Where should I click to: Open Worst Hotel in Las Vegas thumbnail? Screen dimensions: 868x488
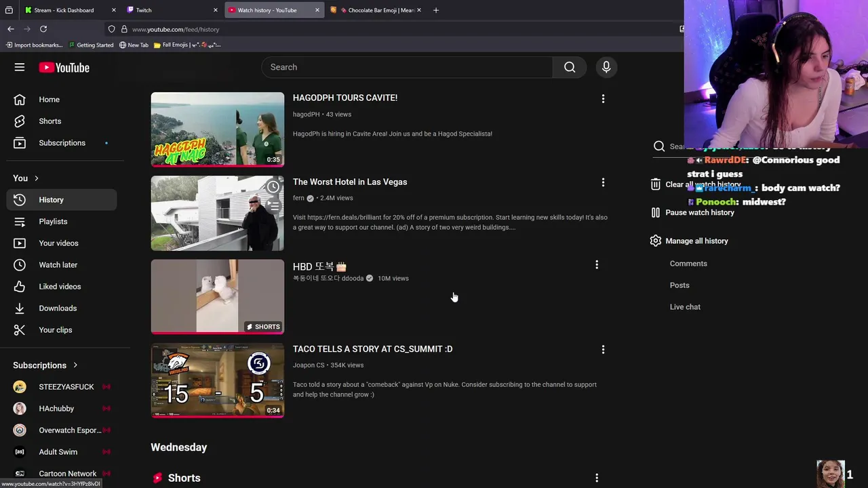(x=218, y=213)
